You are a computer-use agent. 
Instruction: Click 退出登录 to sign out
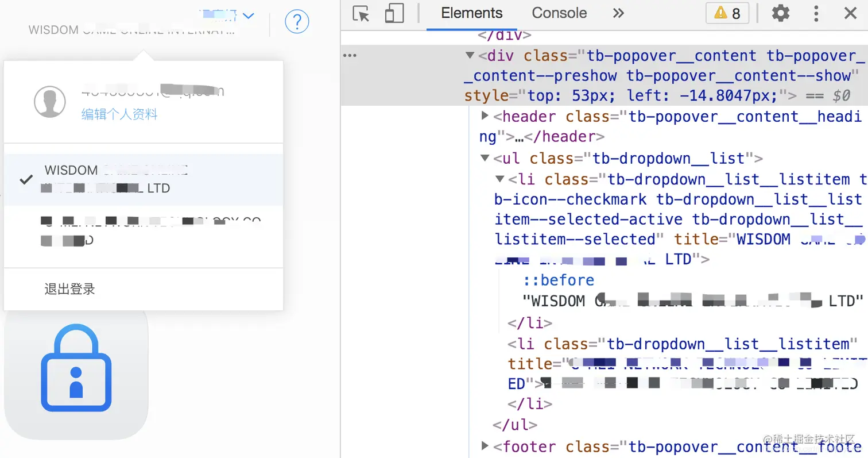[69, 289]
